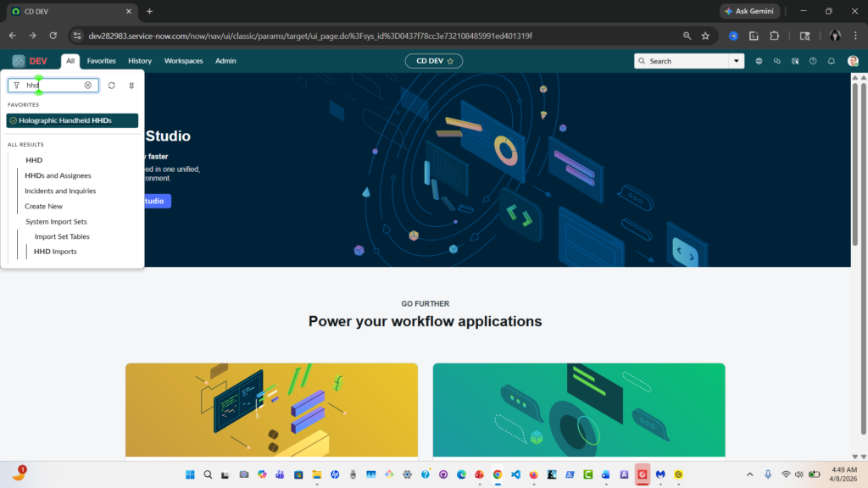
Task: Click the refresh icon beside the filter
Action: (112, 86)
